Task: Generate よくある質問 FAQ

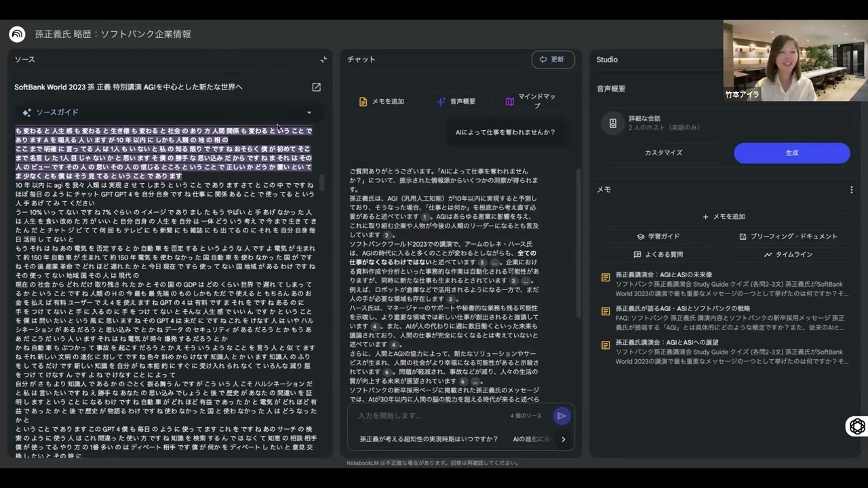Action: point(658,255)
